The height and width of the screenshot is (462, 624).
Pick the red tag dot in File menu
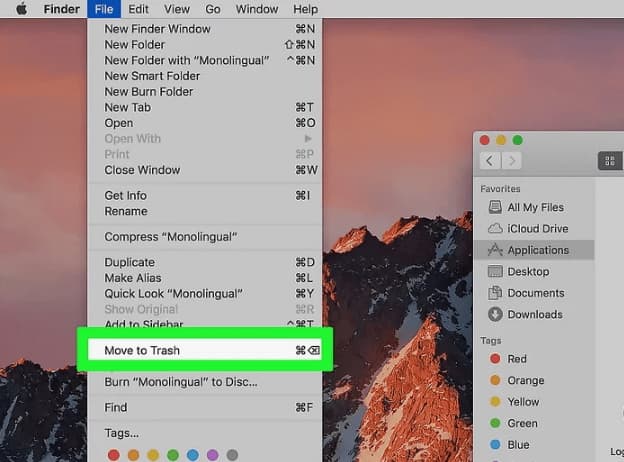[113, 455]
